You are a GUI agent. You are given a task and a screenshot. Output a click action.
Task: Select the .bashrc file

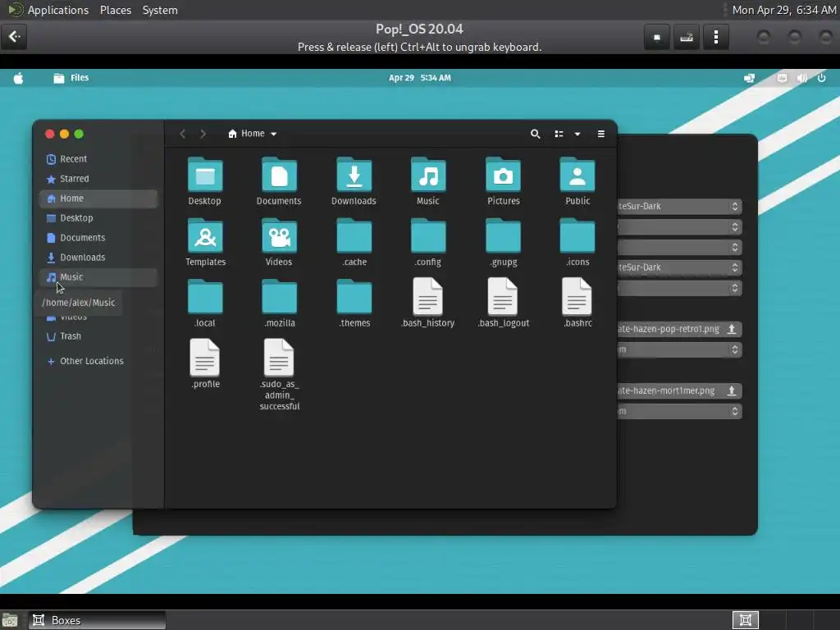point(577,296)
